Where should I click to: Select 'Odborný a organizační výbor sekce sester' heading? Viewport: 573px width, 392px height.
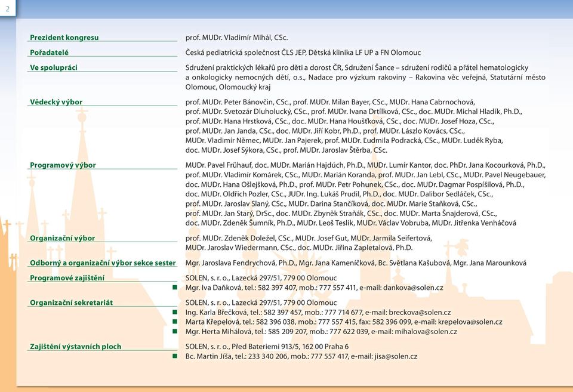pyautogui.click(x=103, y=263)
